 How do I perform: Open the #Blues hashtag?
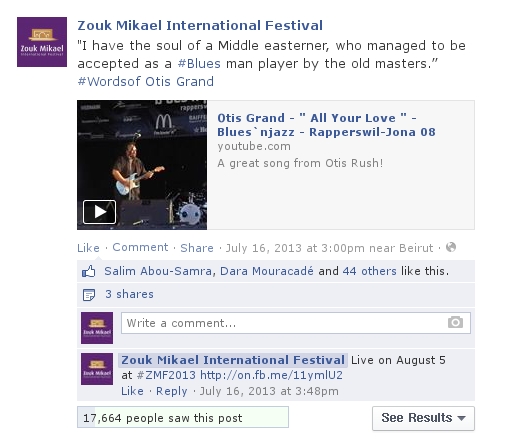(x=199, y=63)
